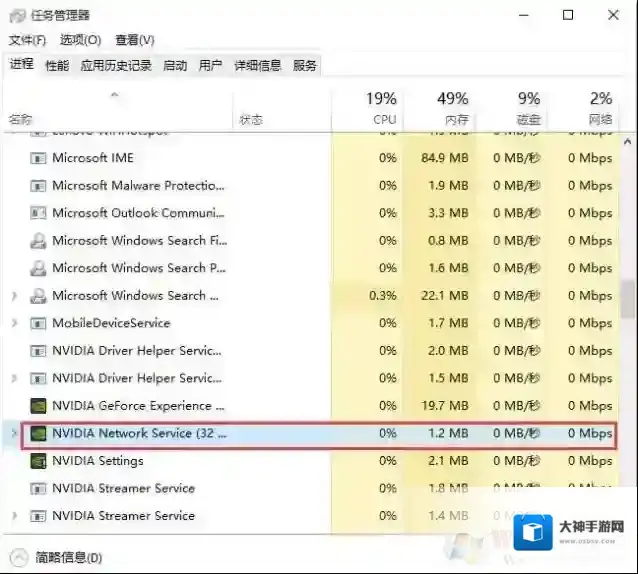Click the Microsoft Outlook Communi... process icon
The height and width of the screenshot is (574, 638).
(x=38, y=213)
